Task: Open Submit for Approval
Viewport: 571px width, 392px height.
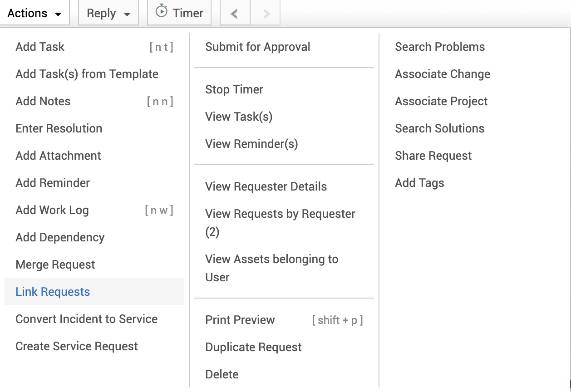Action: [257, 47]
